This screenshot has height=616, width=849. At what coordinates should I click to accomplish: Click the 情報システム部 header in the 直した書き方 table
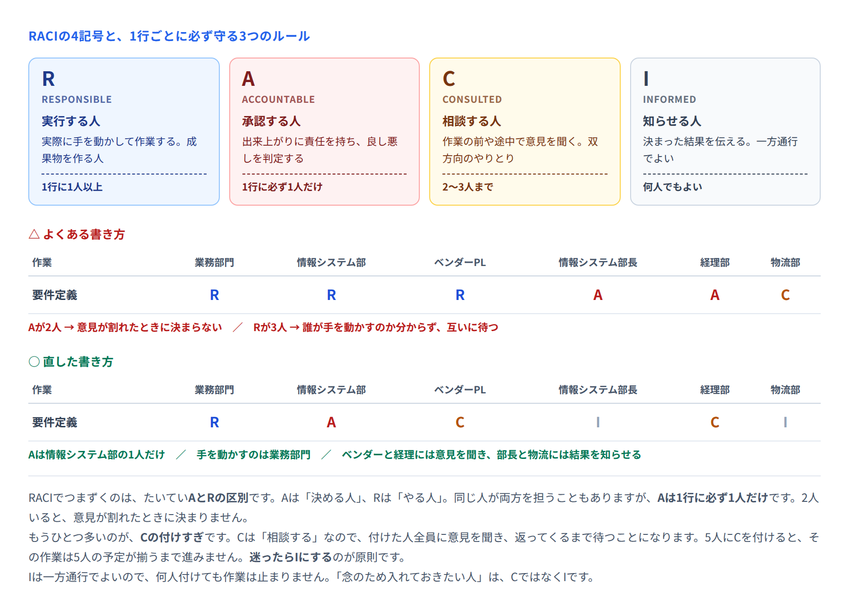pos(332,390)
